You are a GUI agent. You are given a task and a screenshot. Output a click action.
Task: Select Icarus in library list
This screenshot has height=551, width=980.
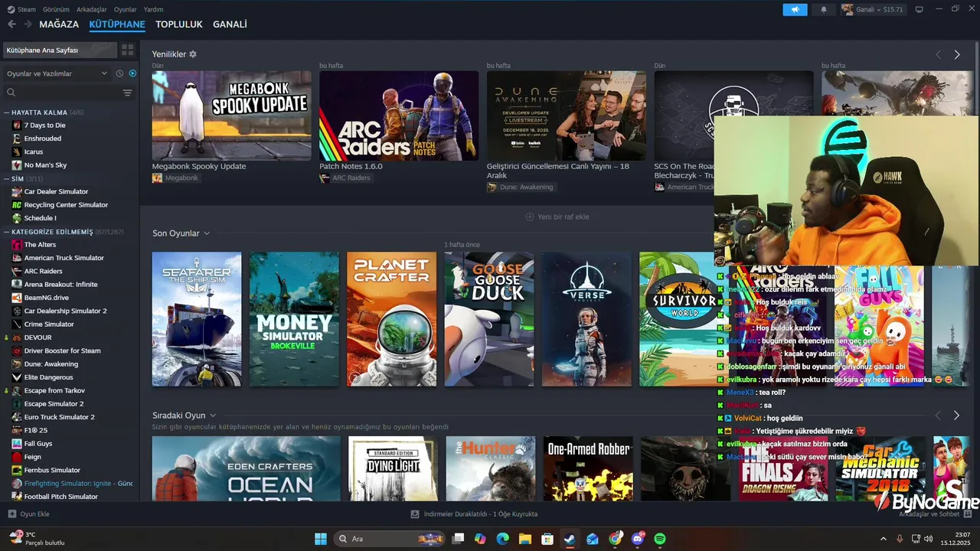[x=34, y=152]
